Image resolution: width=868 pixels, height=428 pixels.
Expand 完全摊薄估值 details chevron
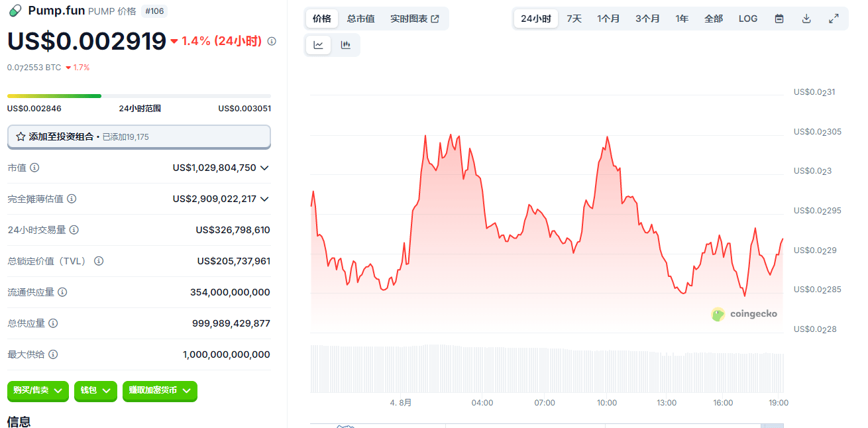pyautogui.click(x=264, y=199)
